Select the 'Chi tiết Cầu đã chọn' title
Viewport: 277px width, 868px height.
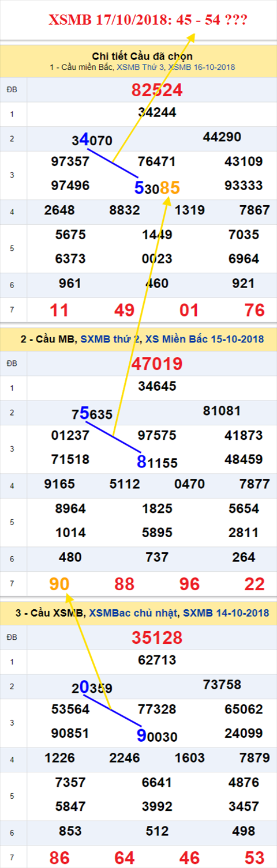[x=142, y=56]
